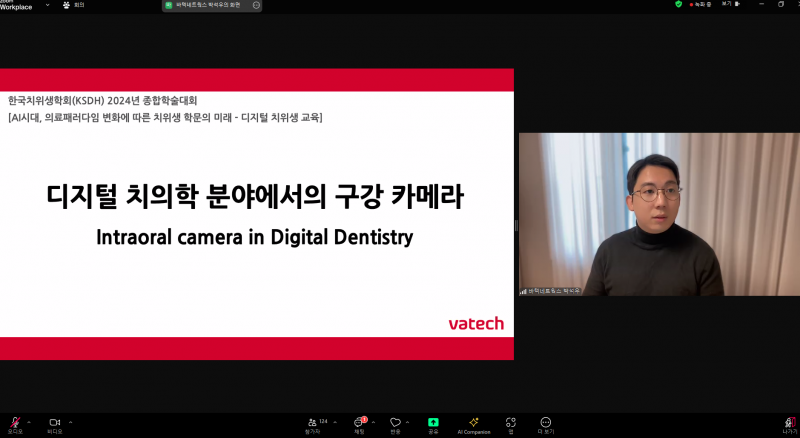Screen dimensions: 800x438
Task: Open the meeting tab at top
Action: (x=73, y=5)
